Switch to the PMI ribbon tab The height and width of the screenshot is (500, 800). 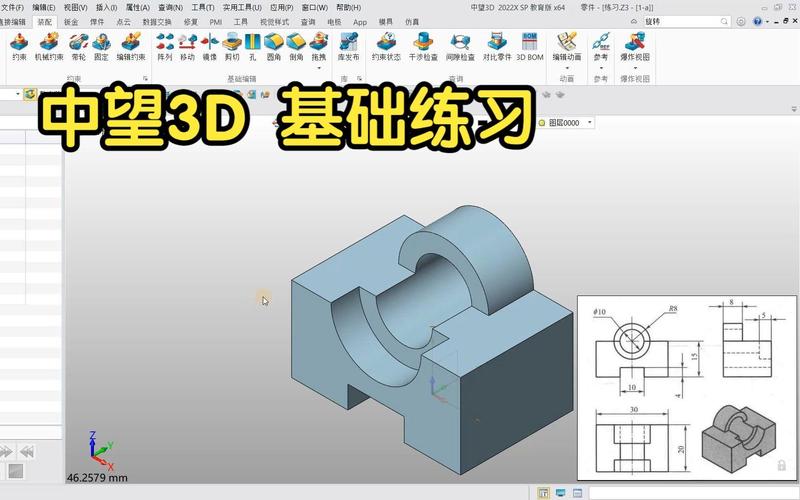pos(215,22)
